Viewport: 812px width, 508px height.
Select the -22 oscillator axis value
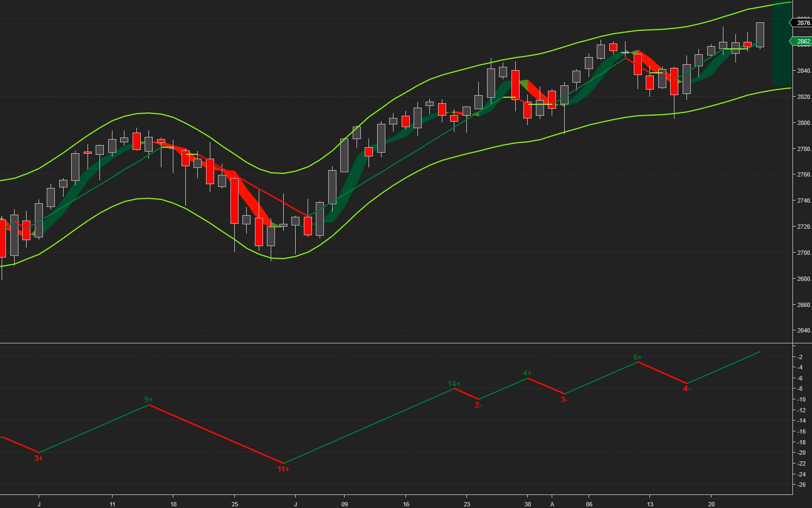tap(802, 463)
